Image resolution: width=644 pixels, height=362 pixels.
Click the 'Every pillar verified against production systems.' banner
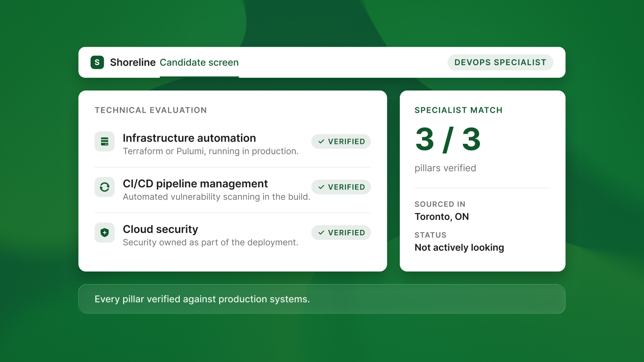(322, 299)
